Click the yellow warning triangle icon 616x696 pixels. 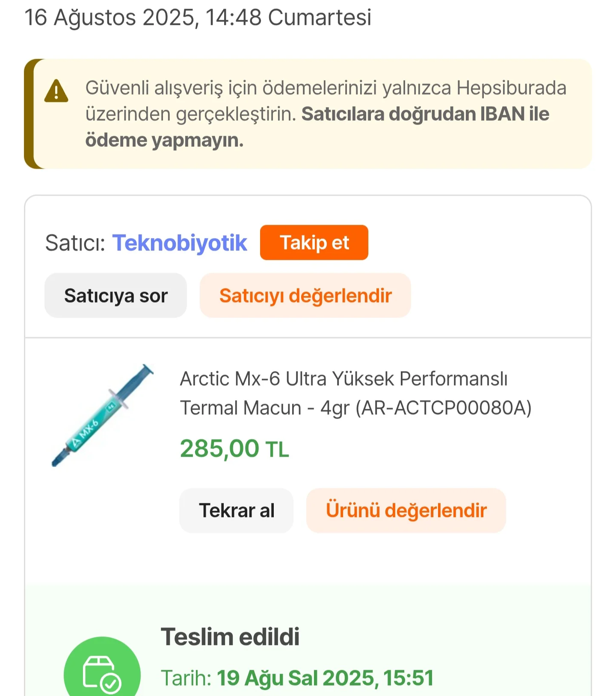tap(56, 91)
